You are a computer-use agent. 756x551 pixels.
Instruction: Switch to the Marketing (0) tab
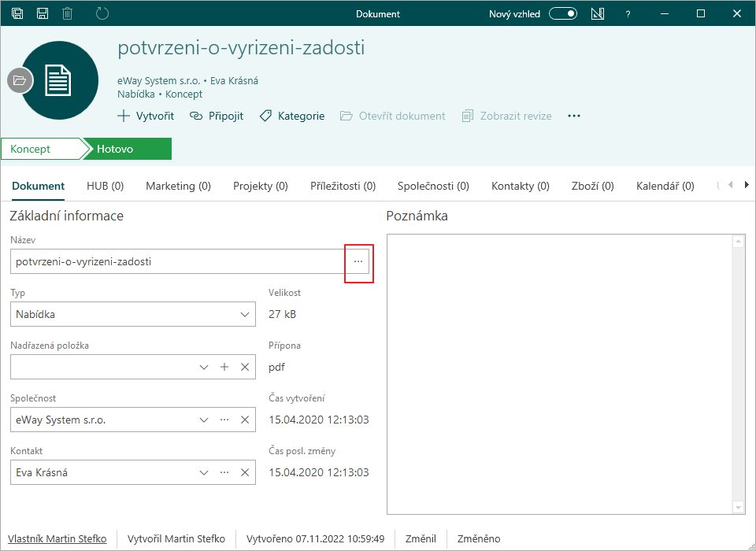tap(179, 186)
